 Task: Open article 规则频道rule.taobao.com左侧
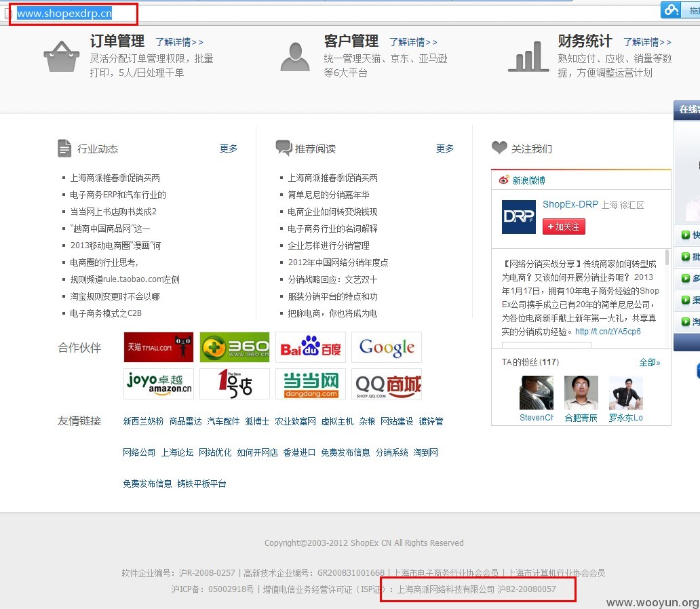125,279
